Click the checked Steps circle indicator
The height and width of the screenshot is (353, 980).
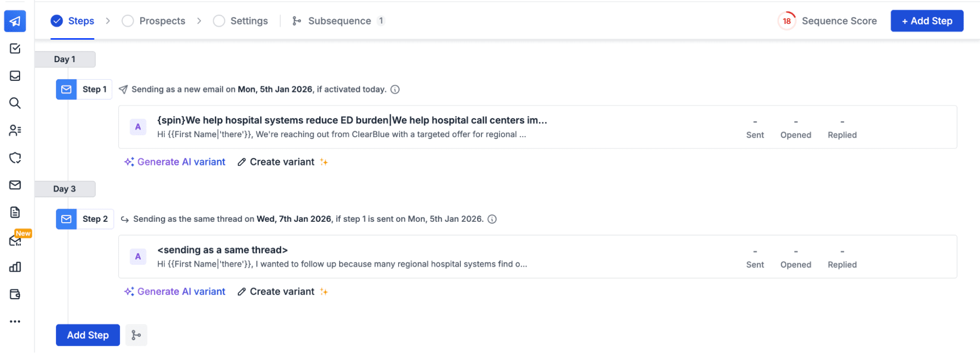point(57,21)
